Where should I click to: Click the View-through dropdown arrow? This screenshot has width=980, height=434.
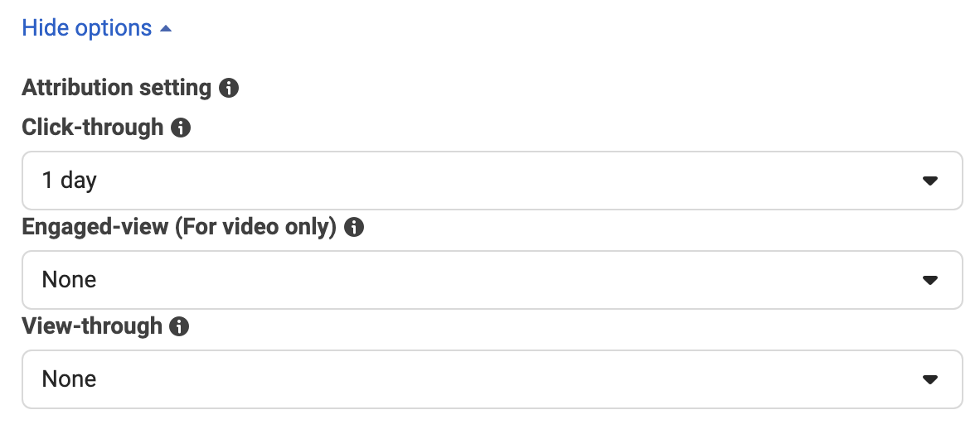[930, 379]
